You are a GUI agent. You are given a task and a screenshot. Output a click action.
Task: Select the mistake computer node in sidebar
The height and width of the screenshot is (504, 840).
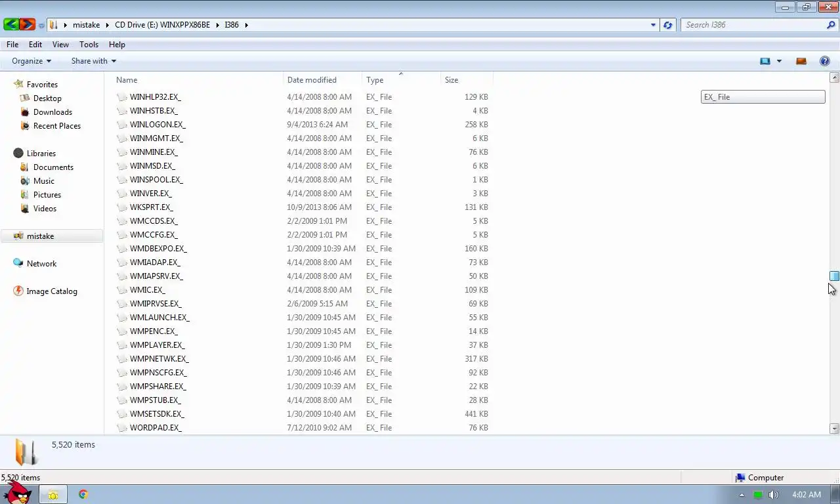(40, 236)
